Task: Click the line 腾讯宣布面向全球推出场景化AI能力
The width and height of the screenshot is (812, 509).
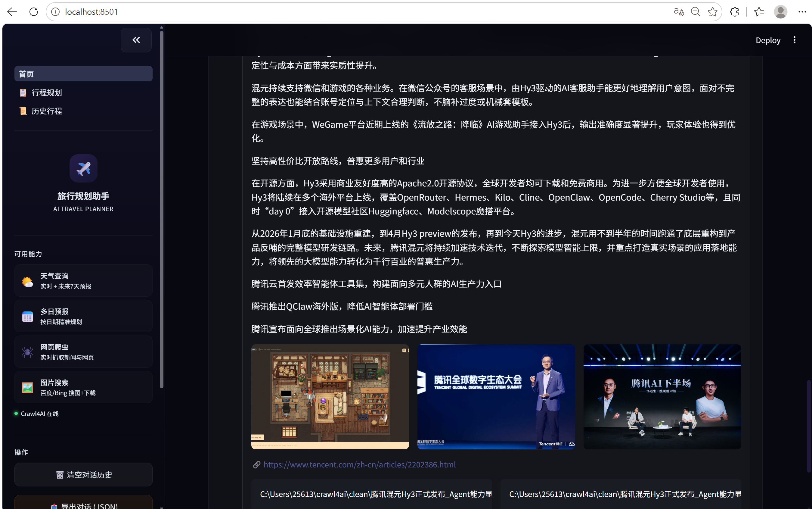Action: pyautogui.click(x=359, y=329)
